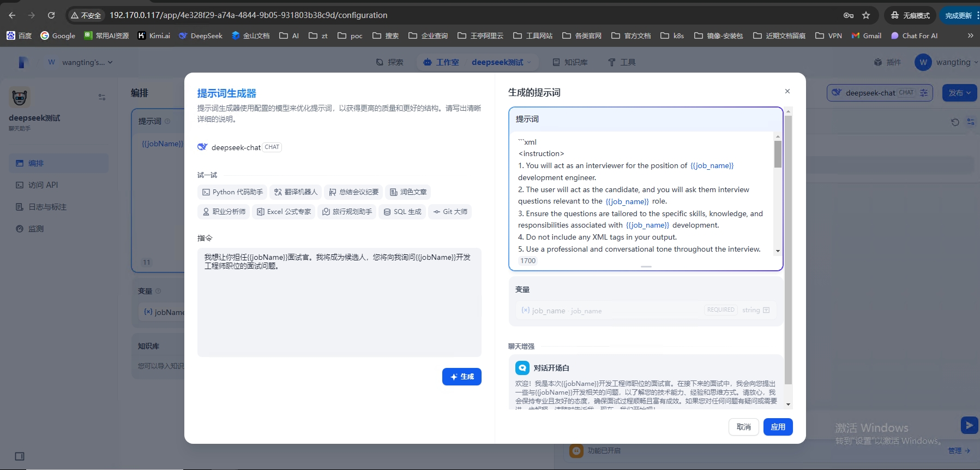Viewport: 980px width, 470px height.
Task: Open the VPN bookmark folder
Action: tap(828, 35)
